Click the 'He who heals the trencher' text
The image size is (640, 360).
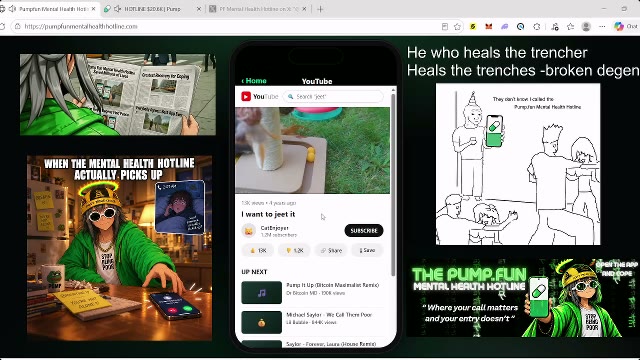click(x=497, y=53)
